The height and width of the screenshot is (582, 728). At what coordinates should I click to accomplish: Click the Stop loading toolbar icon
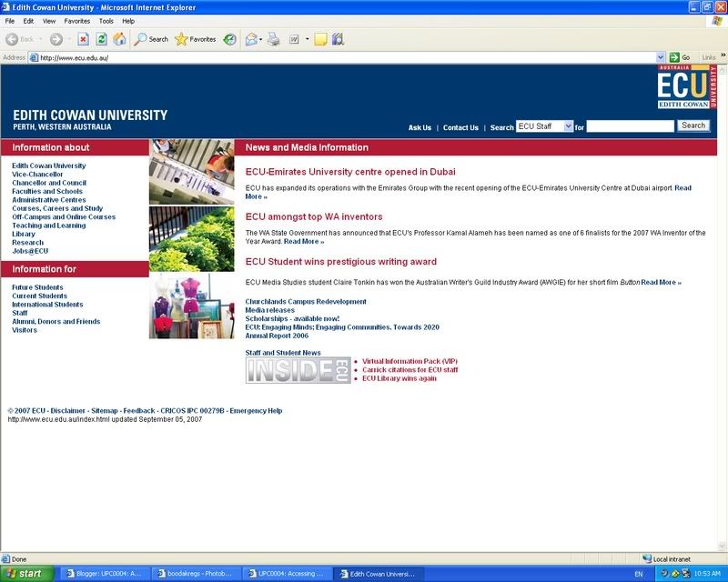point(83,39)
